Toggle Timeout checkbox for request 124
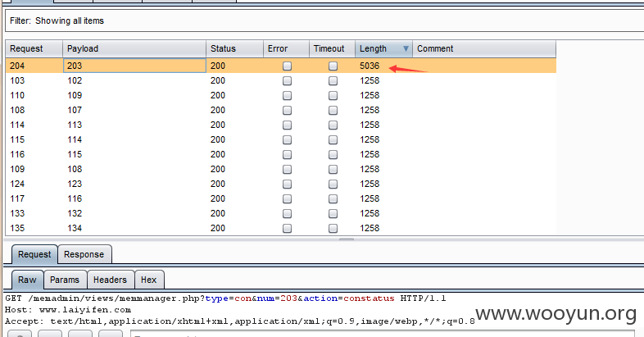This screenshot has height=337, width=644. coord(333,184)
